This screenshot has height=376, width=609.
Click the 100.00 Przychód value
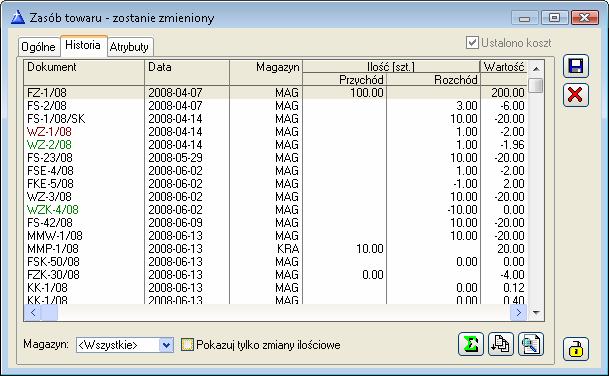pos(367,92)
